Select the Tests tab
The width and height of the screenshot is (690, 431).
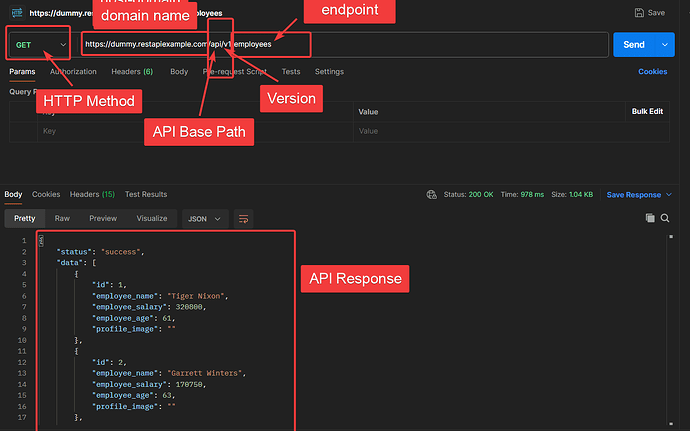291,72
